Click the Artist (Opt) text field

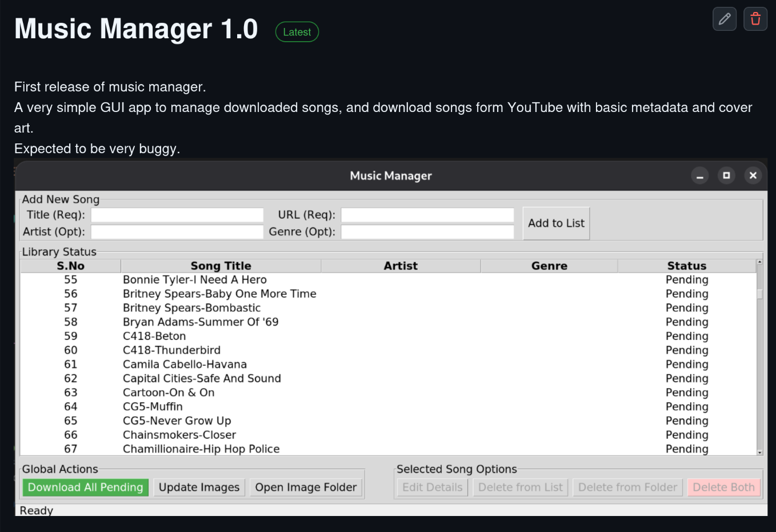pos(177,231)
